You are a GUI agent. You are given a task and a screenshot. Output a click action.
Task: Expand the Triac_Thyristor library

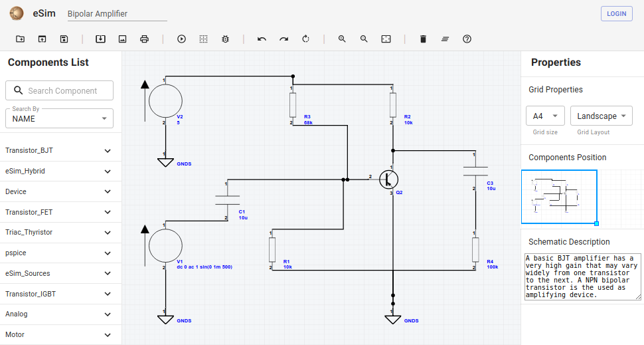[x=61, y=233]
